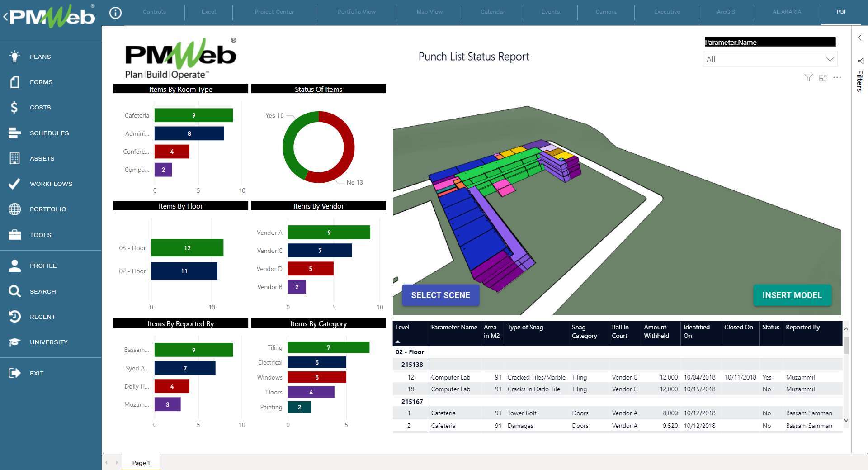Open the Workflows checkmark icon
The width and height of the screenshot is (868, 470).
coord(14,184)
